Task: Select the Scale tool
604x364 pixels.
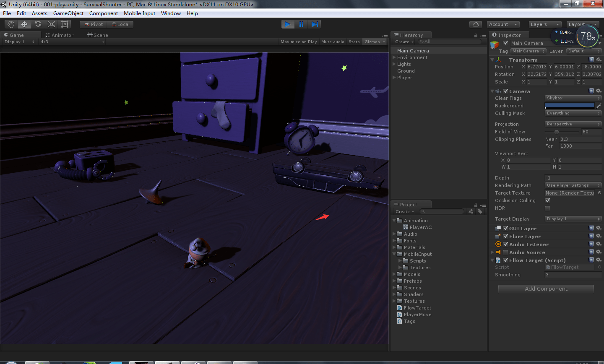Action: click(x=51, y=24)
